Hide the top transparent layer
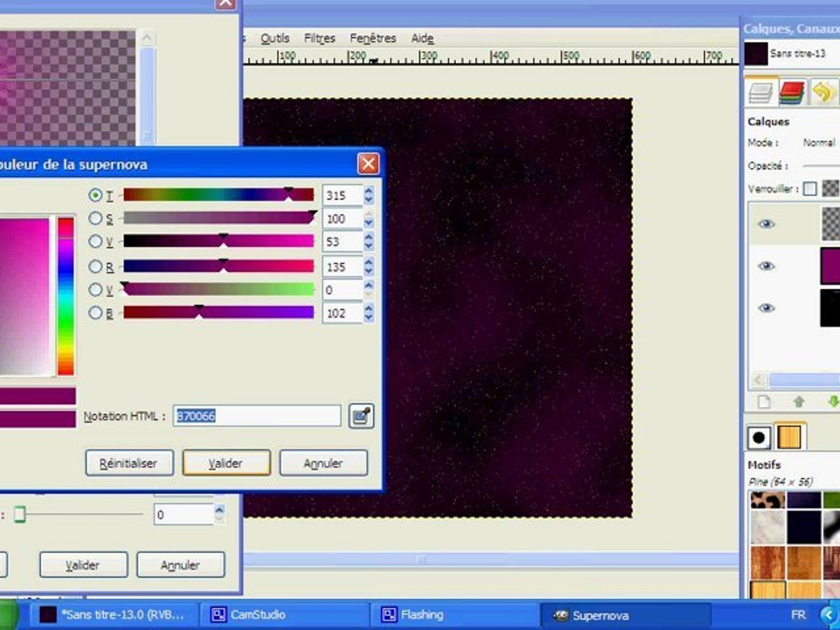This screenshot has height=630, width=840. [x=766, y=223]
